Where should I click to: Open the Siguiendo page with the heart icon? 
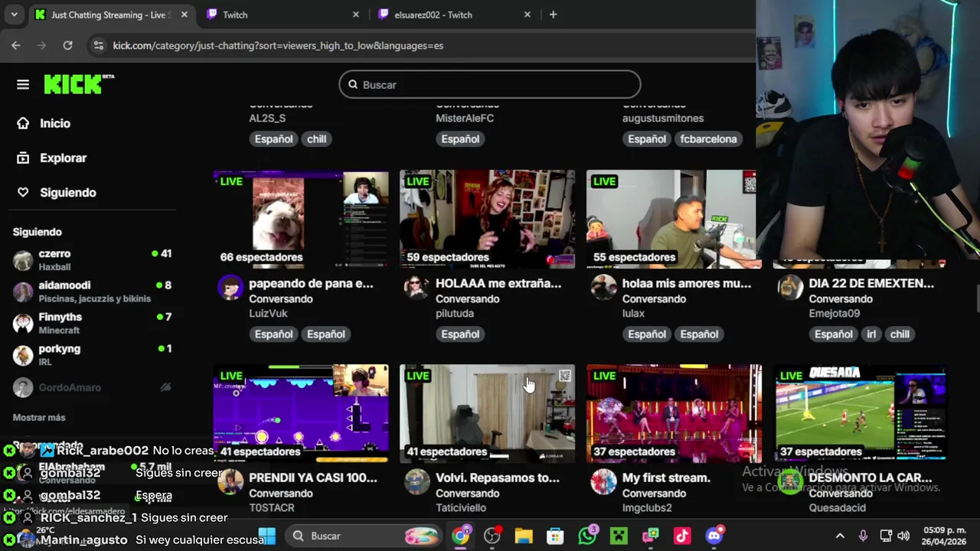tap(67, 192)
